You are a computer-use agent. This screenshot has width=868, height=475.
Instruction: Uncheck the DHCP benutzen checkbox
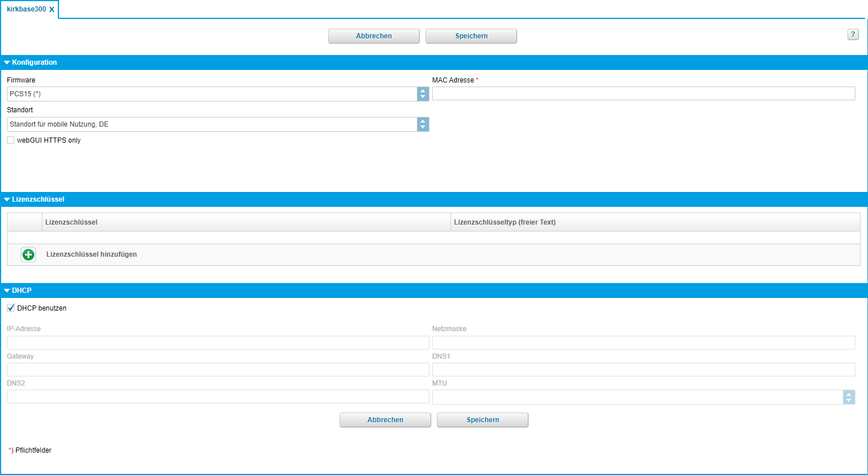click(11, 308)
